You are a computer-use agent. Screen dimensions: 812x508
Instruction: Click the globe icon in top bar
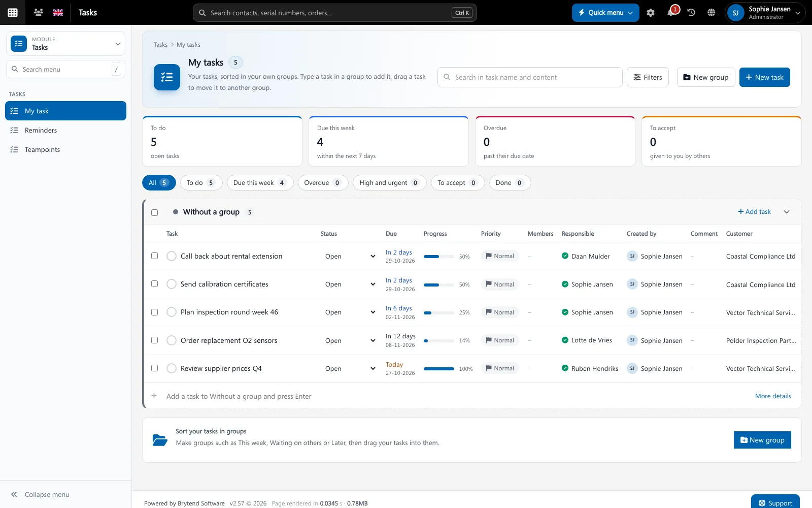tap(712, 13)
